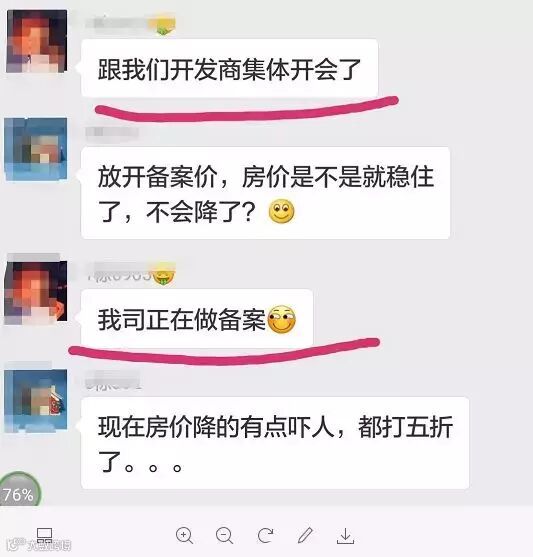Open the avatar beside 我司正在做备案 message
The width and height of the screenshot is (533, 557).
coord(36,292)
